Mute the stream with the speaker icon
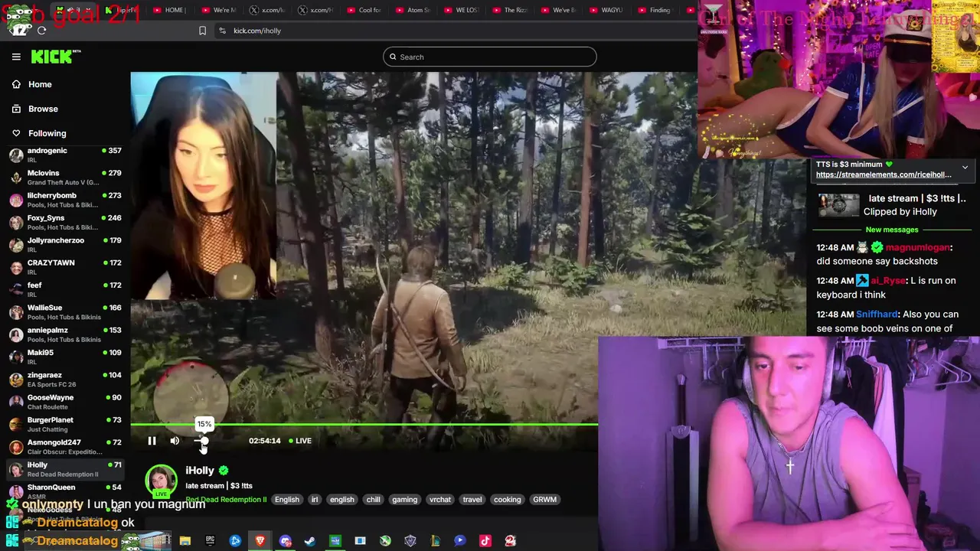 click(175, 441)
